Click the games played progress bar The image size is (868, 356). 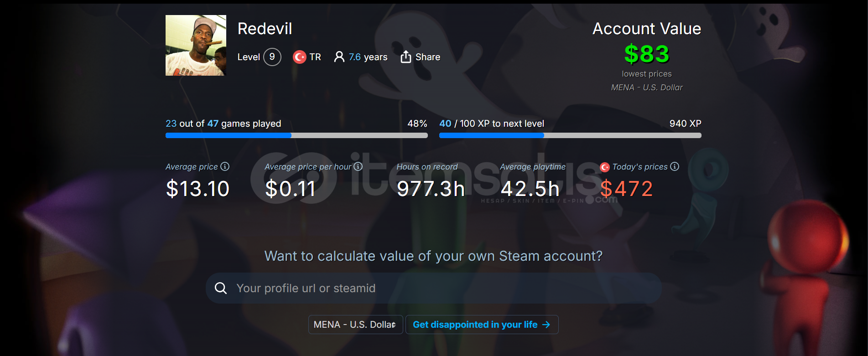pos(296,135)
